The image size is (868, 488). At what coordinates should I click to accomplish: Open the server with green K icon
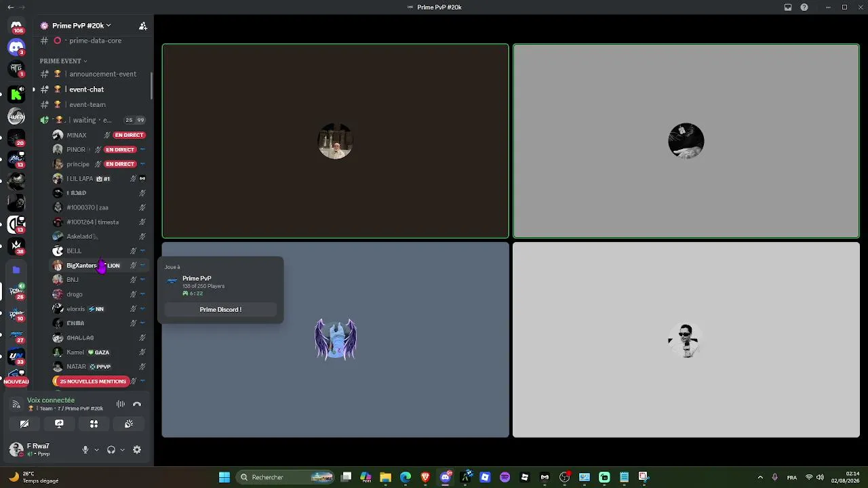16,95
